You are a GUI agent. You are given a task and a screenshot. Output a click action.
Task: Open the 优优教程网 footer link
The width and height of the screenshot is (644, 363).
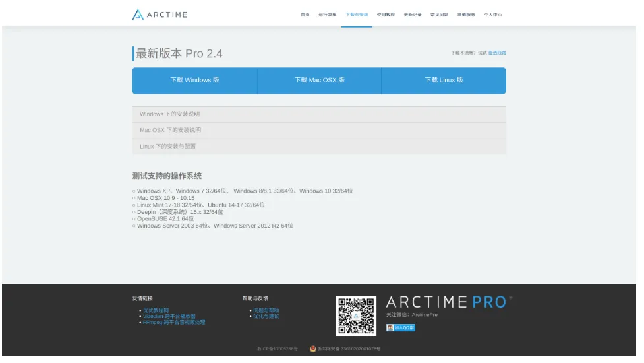pyautogui.click(x=156, y=310)
